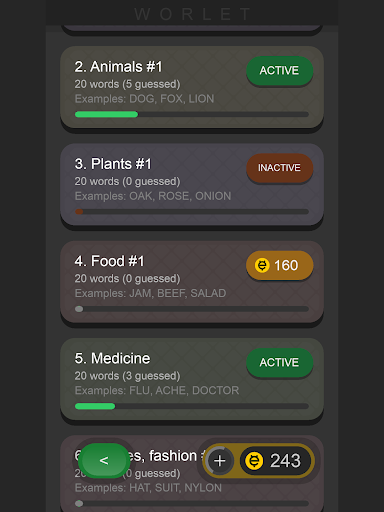The height and width of the screenshot is (512, 384).
Task: Click the Medicine progress bar
Action: pyautogui.click(x=192, y=406)
